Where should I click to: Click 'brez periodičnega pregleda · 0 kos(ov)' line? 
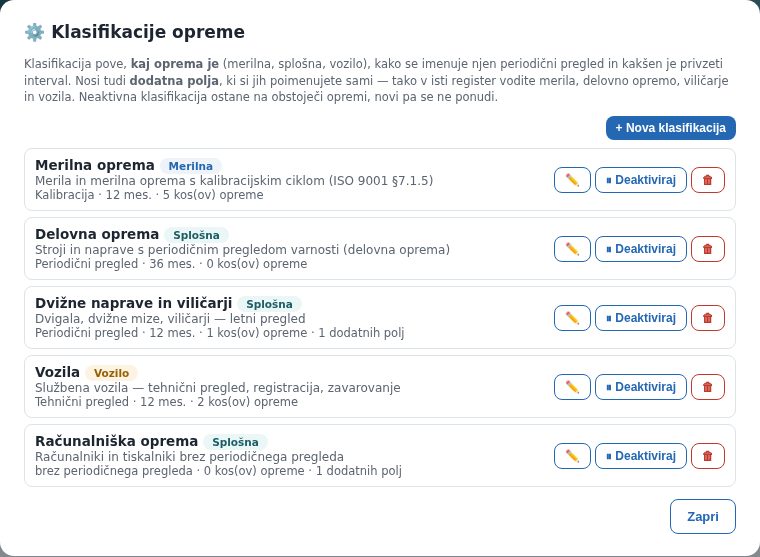pos(218,471)
